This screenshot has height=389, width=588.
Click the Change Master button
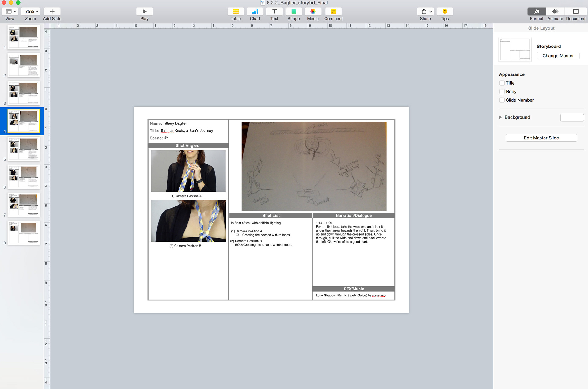coord(558,56)
